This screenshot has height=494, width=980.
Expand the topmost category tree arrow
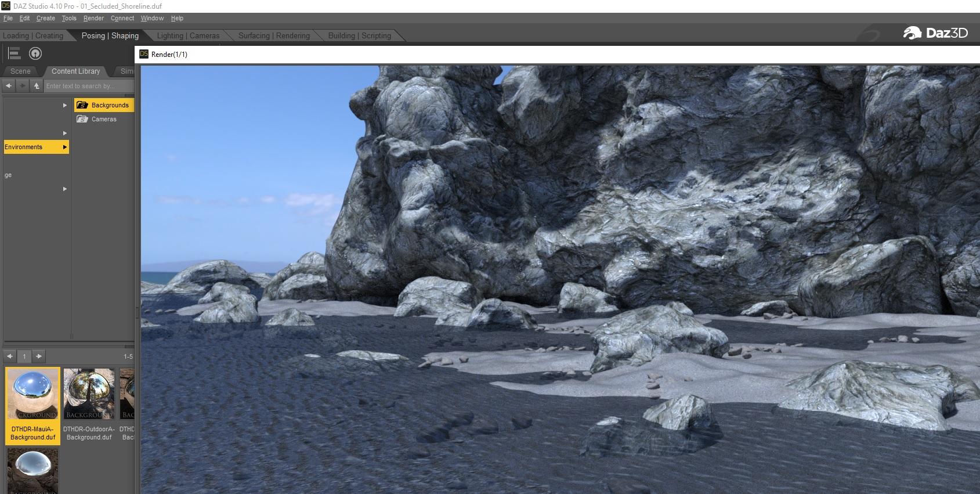coord(65,106)
